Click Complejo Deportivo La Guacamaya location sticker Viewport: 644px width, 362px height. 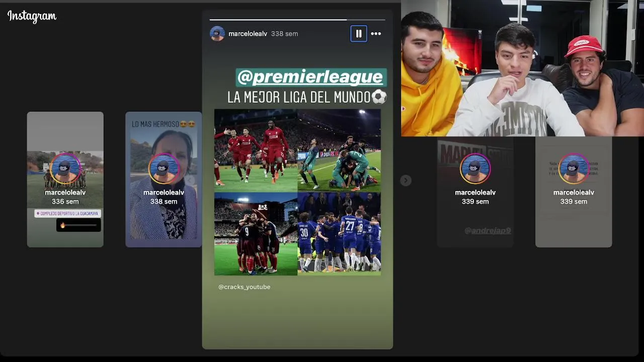[x=67, y=214]
